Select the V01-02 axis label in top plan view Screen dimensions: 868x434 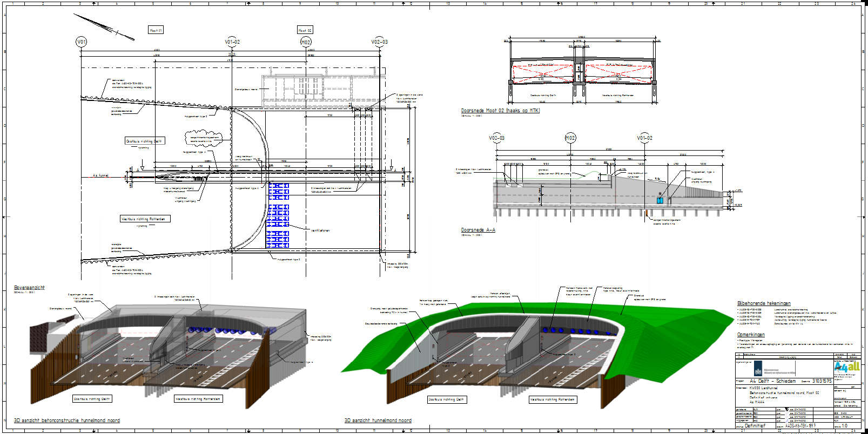coord(232,42)
